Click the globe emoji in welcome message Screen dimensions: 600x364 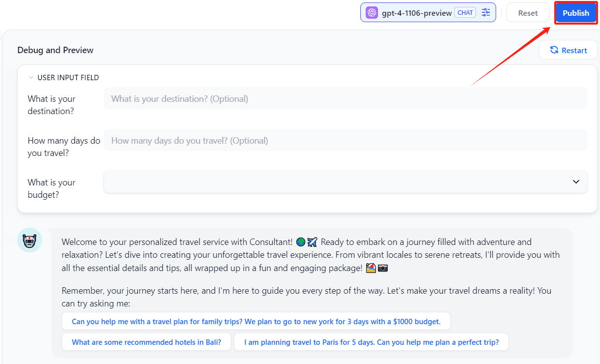301,242
